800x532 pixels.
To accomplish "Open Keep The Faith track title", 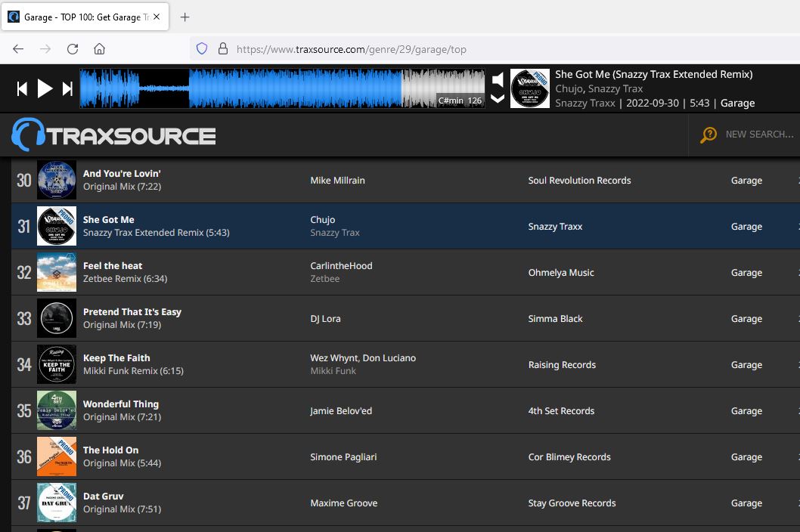I will pyautogui.click(x=116, y=358).
